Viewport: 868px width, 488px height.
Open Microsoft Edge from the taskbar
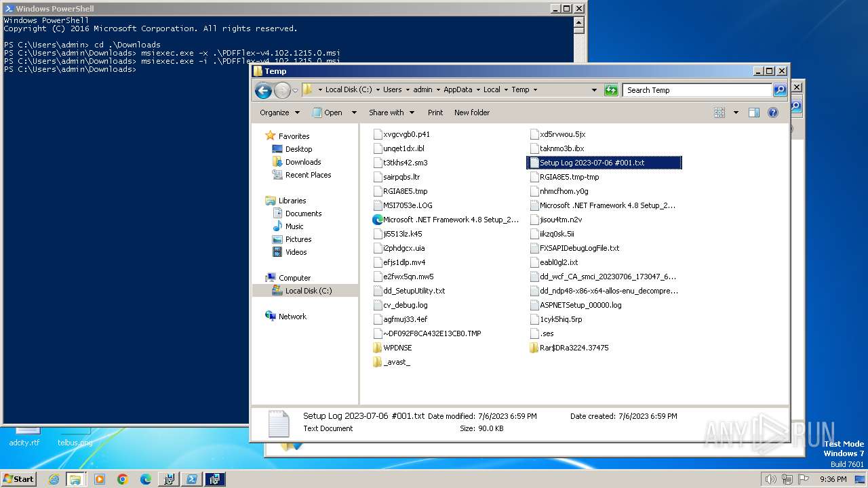click(x=145, y=479)
